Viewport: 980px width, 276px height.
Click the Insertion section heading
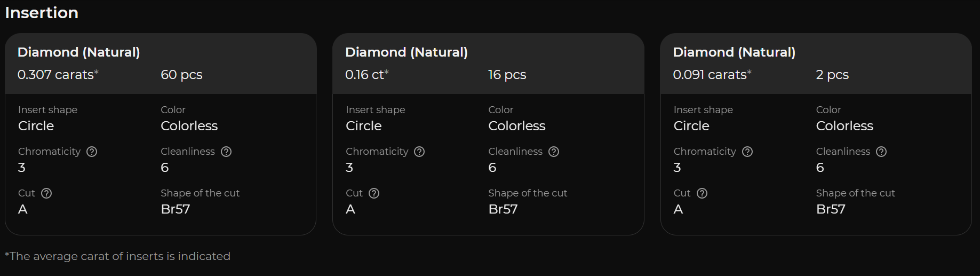pyautogui.click(x=42, y=13)
